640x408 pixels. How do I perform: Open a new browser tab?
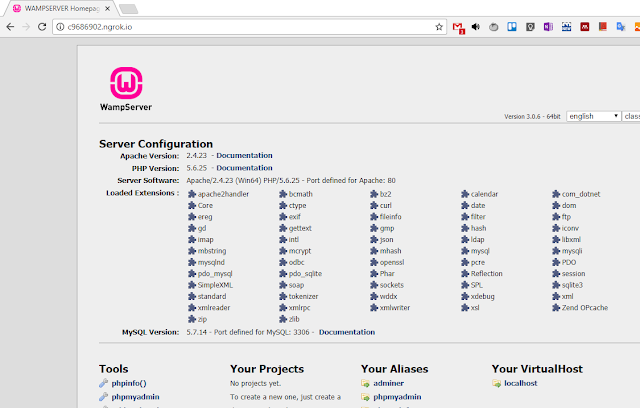click(129, 9)
